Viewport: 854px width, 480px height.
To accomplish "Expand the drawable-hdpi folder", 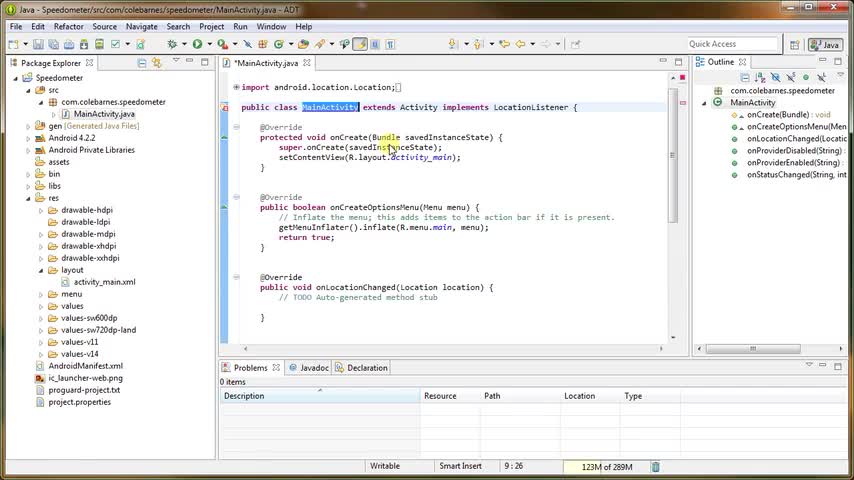I will (41, 210).
